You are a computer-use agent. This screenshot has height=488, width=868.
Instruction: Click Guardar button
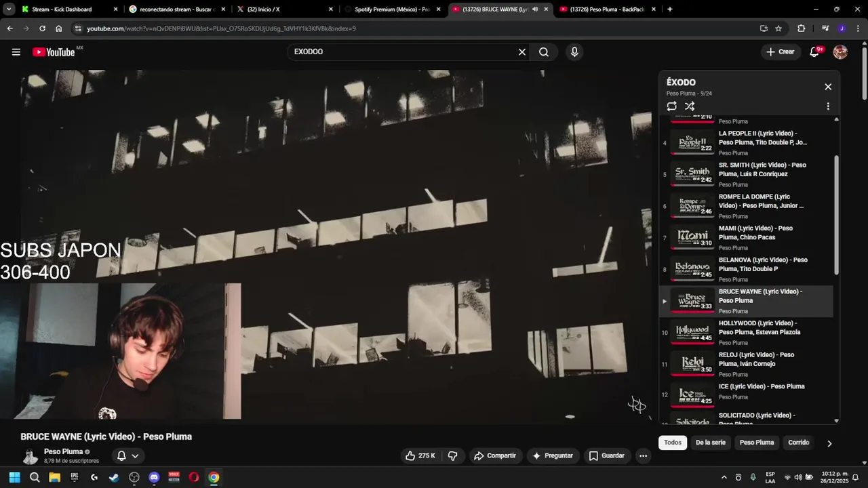click(606, 455)
